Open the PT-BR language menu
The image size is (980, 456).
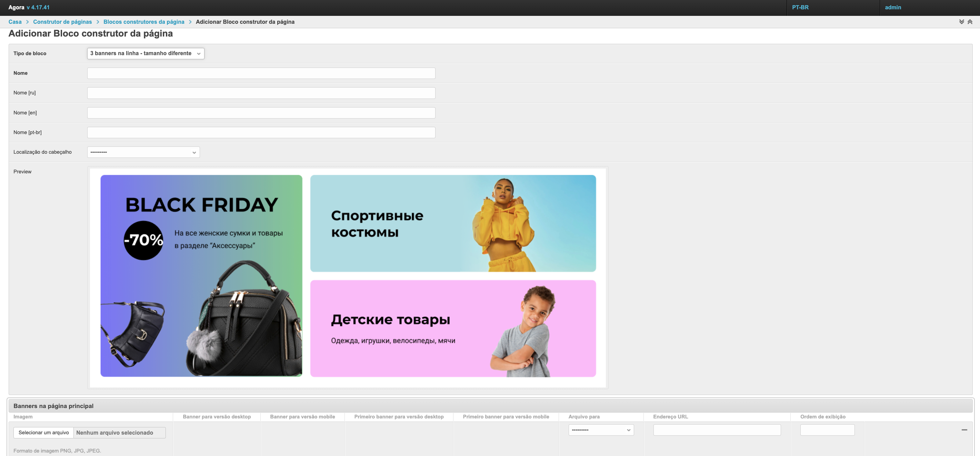click(800, 7)
